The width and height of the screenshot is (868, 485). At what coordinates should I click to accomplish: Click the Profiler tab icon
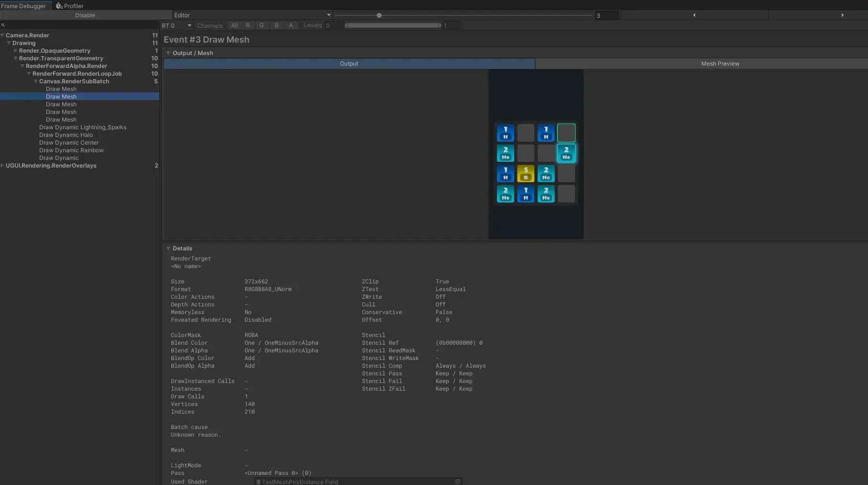pyautogui.click(x=59, y=6)
